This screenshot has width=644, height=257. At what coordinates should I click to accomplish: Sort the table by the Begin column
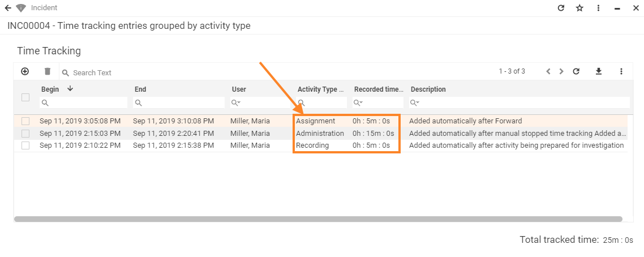[50, 89]
